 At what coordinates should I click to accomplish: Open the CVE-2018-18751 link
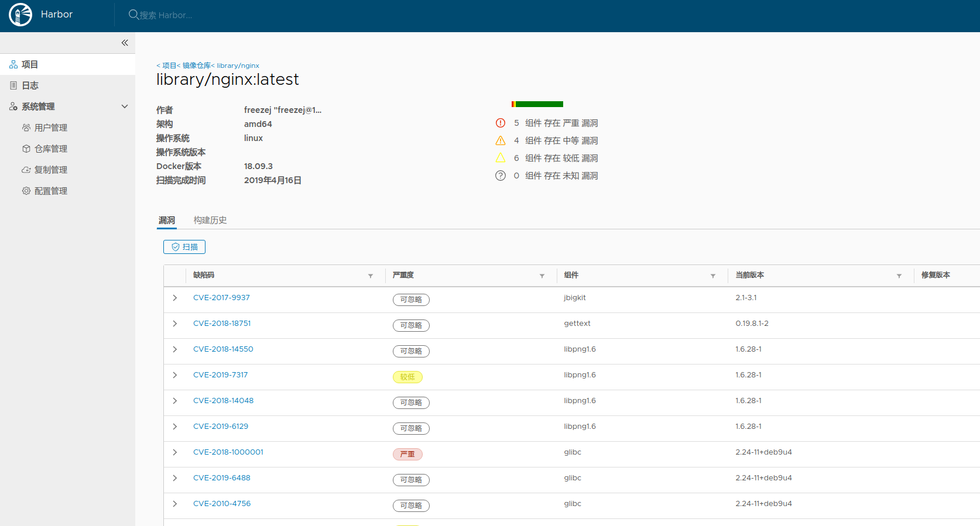point(222,324)
